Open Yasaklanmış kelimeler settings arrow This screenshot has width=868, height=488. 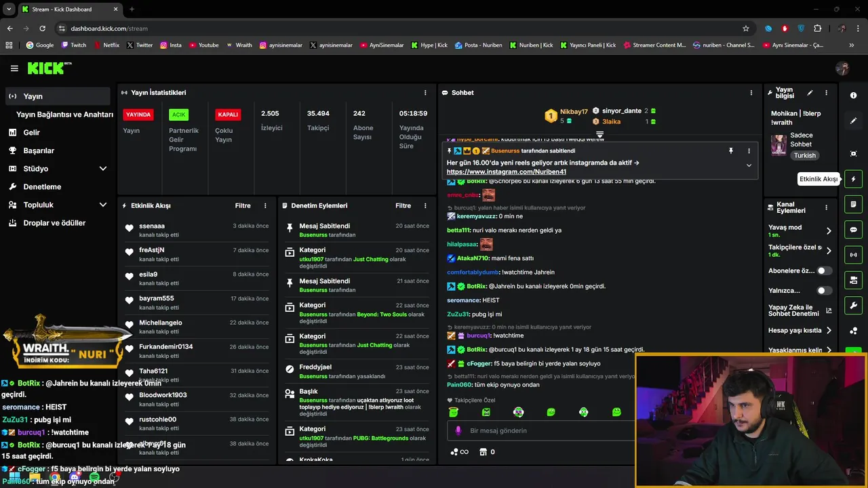tap(828, 350)
